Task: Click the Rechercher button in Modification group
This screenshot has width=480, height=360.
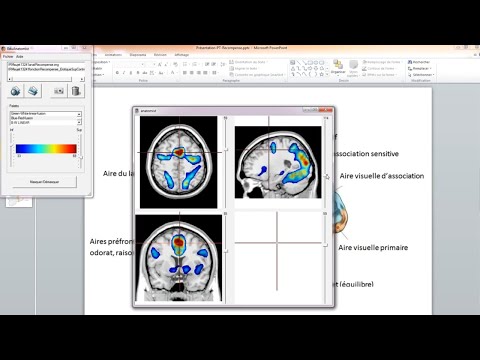Action: point(419,62)
